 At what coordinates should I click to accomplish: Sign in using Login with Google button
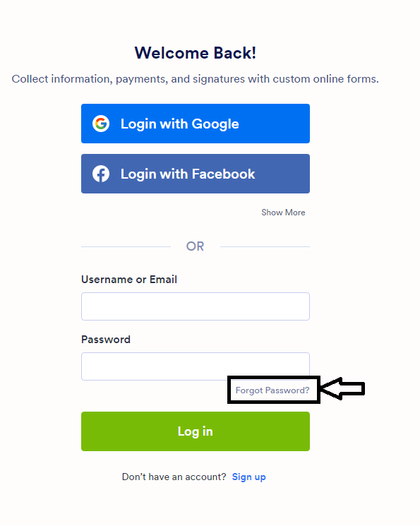[196, 124]
